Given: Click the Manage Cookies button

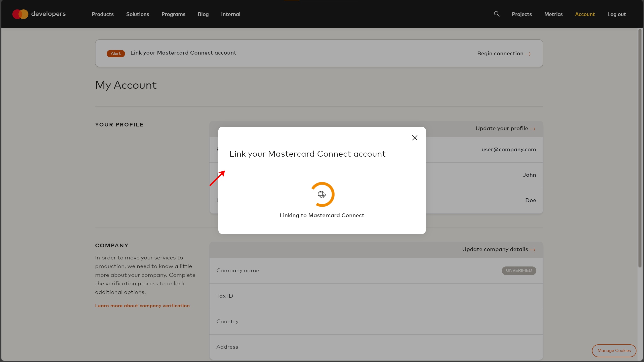Looking at the screenshot, I should [614, 350].
